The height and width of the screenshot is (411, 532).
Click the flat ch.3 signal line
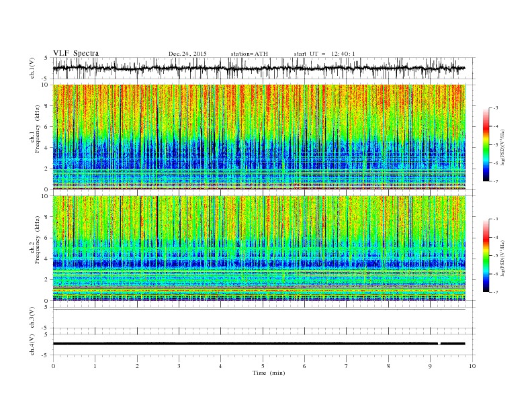[259, 310]
